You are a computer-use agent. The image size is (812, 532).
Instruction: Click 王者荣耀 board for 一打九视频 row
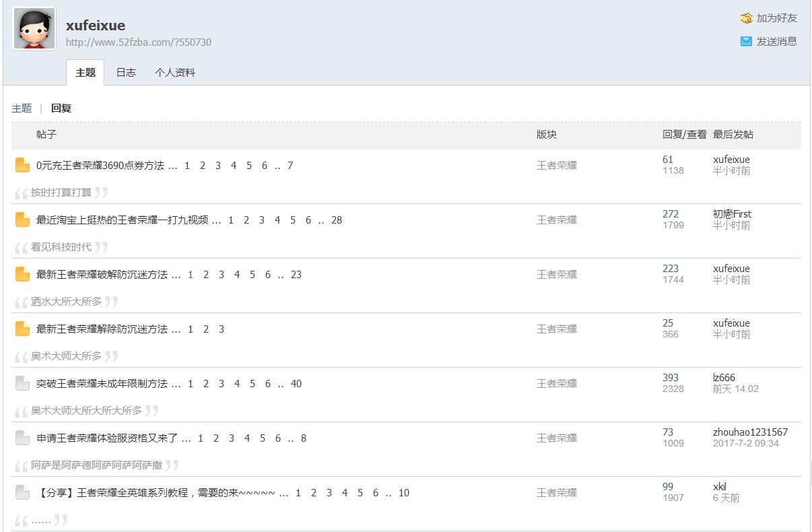(x=557, y=220)
